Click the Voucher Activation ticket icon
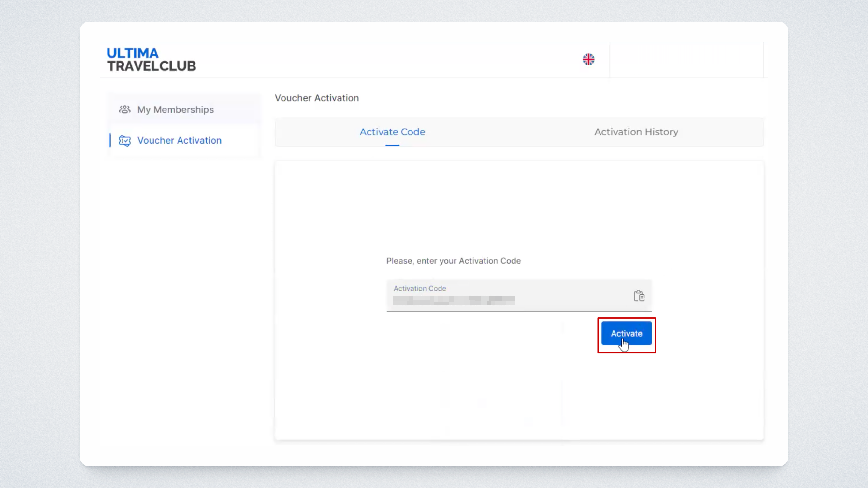Screen dimensions: 868x488 coord(124,140)
